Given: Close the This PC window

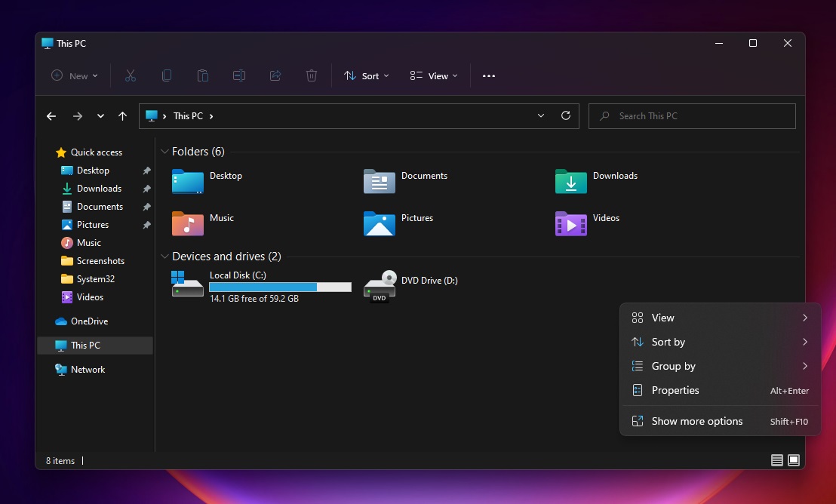Looking at the screenshot, I should click(788, 43).
